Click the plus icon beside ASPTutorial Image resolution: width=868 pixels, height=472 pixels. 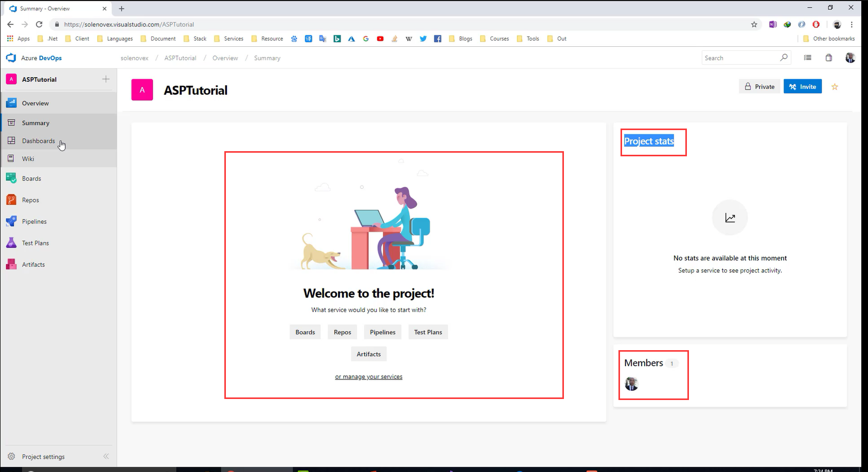(x=106, y=79)
